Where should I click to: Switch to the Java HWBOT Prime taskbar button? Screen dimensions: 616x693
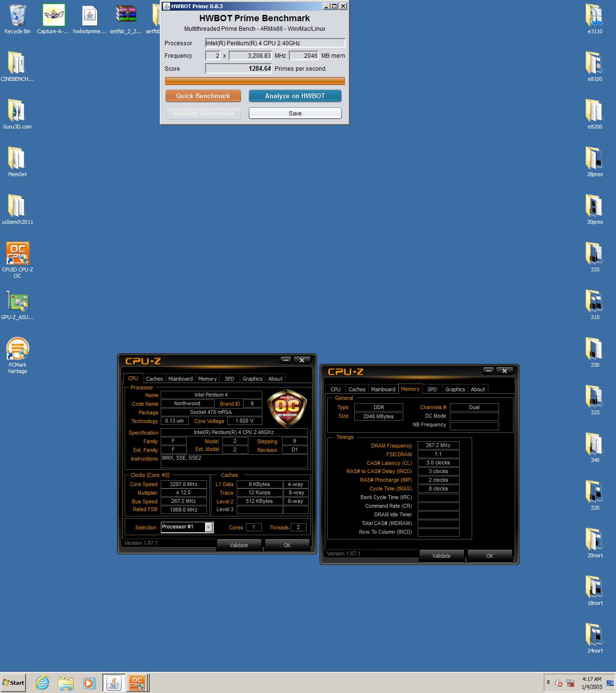click(114, 682)
